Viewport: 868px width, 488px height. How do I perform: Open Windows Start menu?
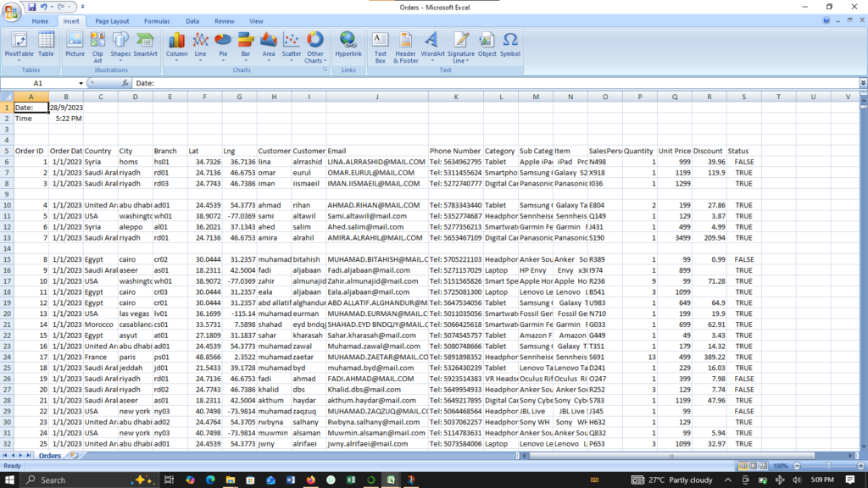coord(10,480)
